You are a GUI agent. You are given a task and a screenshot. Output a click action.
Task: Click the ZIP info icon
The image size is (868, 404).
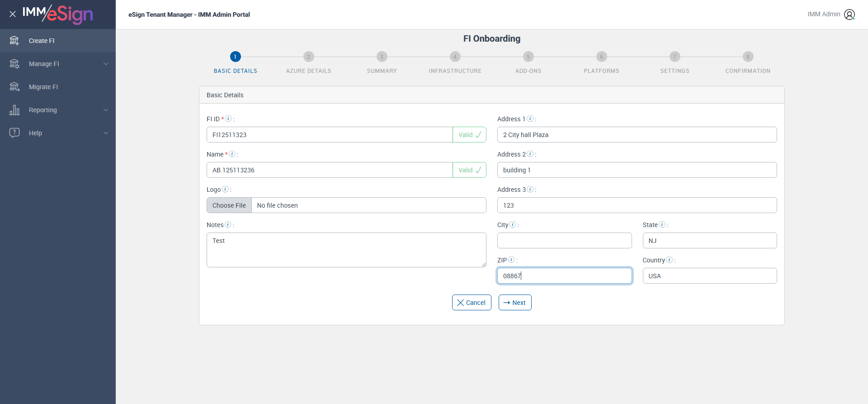511,260
